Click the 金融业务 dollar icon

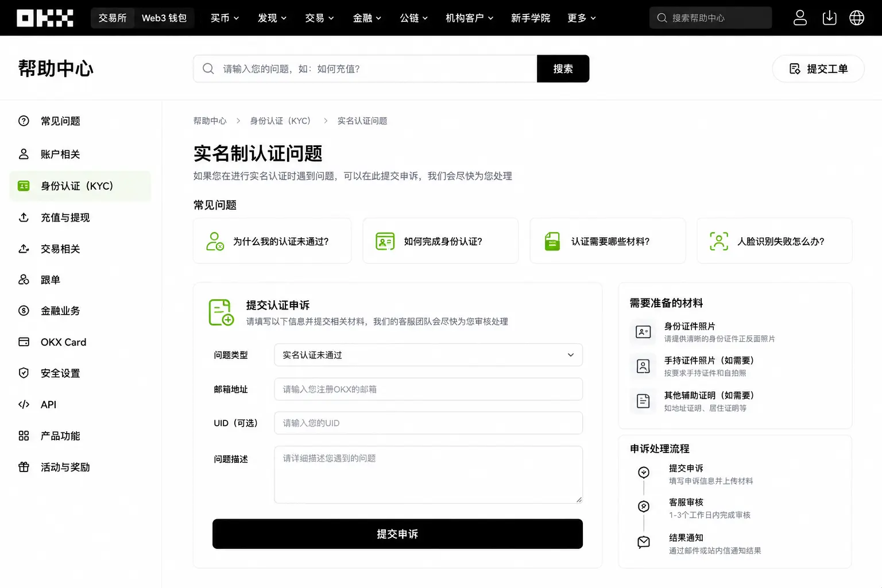pyautogui.click(x=24, y=311)
